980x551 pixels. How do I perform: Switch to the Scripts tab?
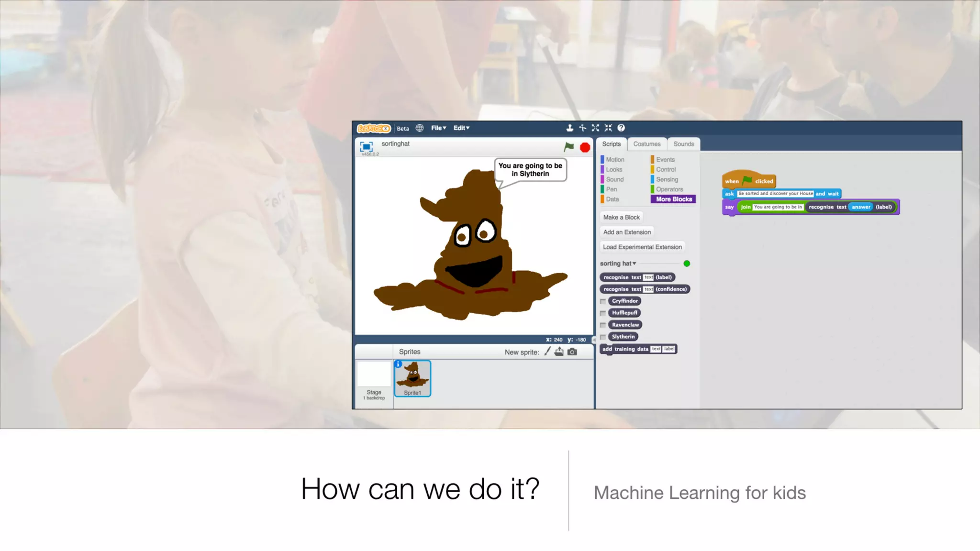coord(611,144)
